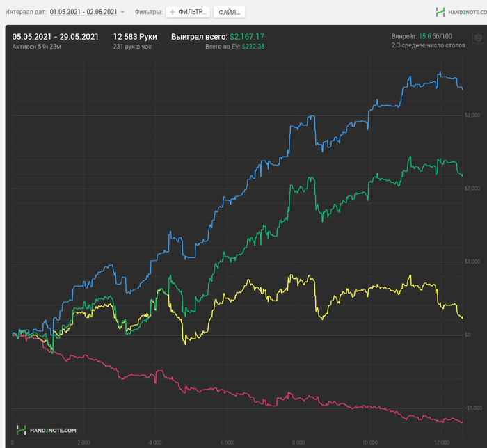Click the total won value $2,167.17
The width and height of the screenshot is (487, 448).
tap(247, 37)
